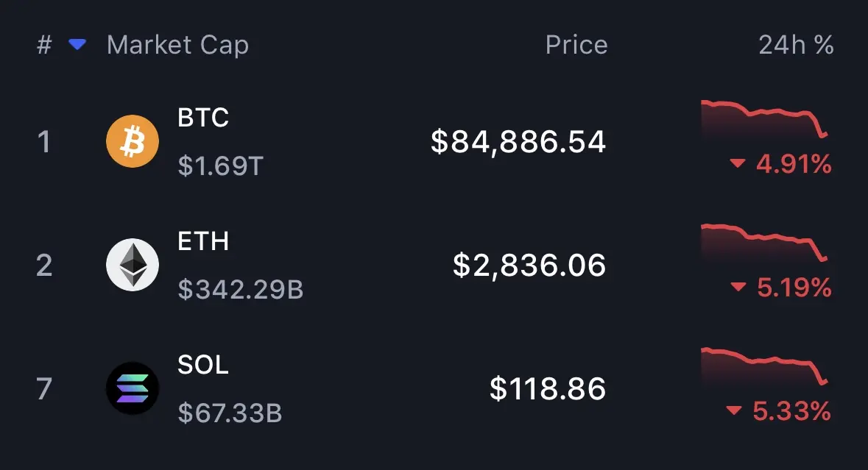Click the Ethereum coin icon
Image resolution: width=868 pixels, height=470 pixels.
coord(133,265)
